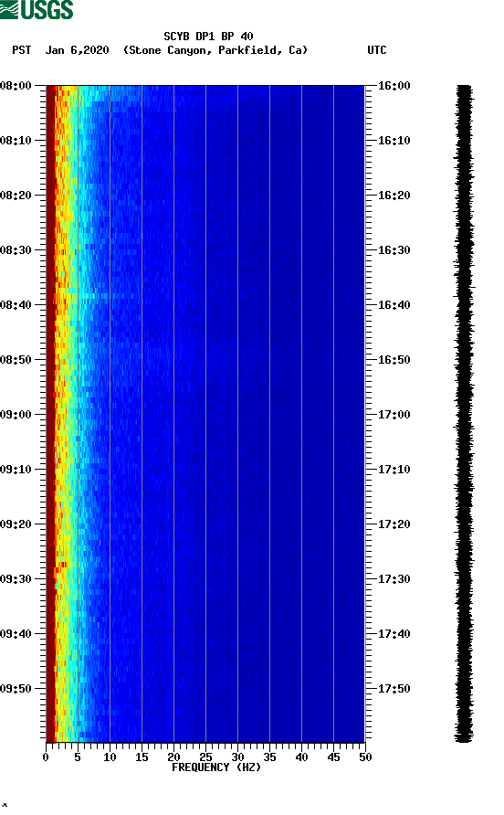Click the USGS logo
504x815 pixels.
tap(37, 9)
